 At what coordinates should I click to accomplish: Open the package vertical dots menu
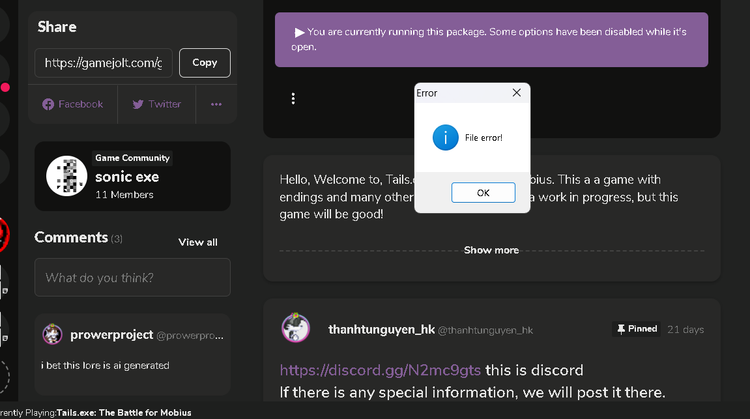pyautogui.click(x=293, y=99)
